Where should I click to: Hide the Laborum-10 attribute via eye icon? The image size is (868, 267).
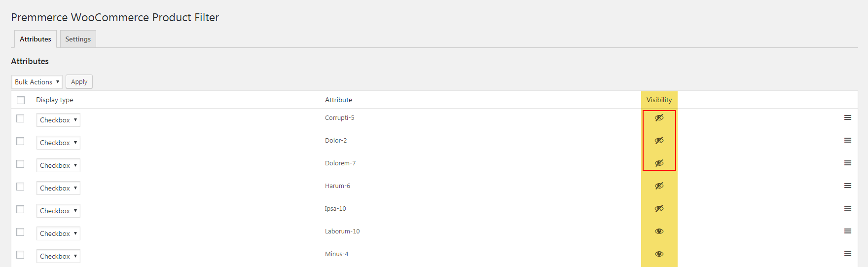pyautogui.click(x=659, y=231)
